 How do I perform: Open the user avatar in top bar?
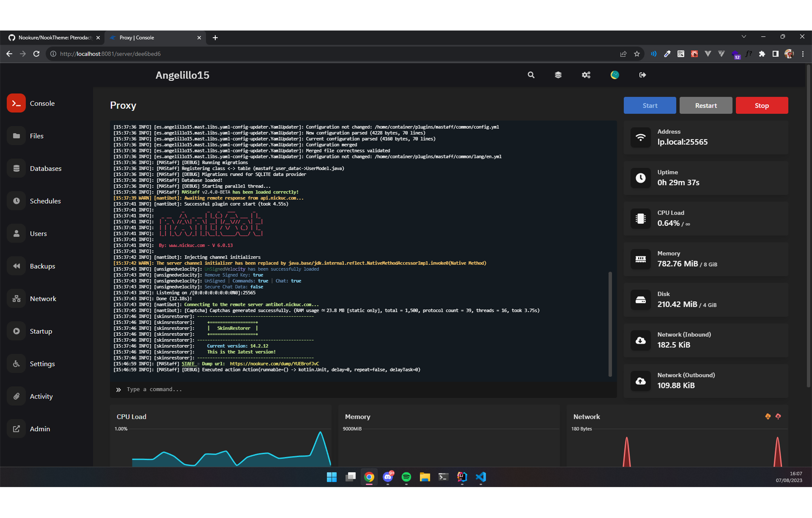tap(615, 75)
